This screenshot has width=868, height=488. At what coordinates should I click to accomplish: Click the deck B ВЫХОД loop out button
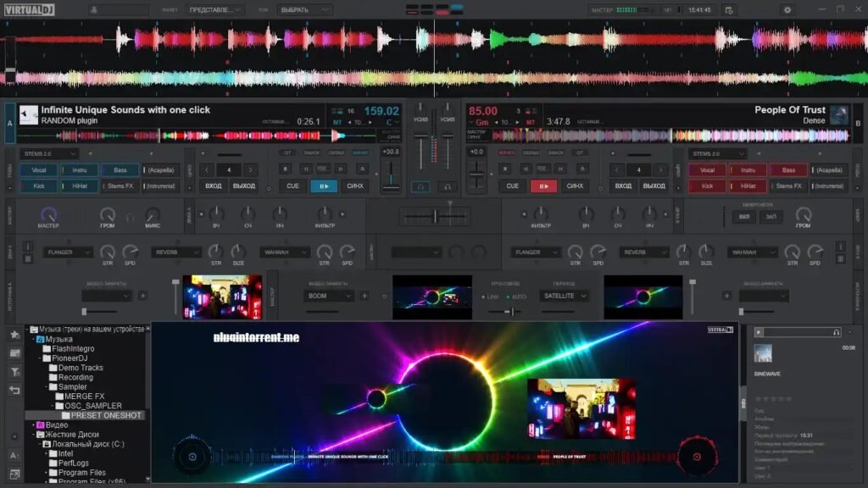pos(654,186)
